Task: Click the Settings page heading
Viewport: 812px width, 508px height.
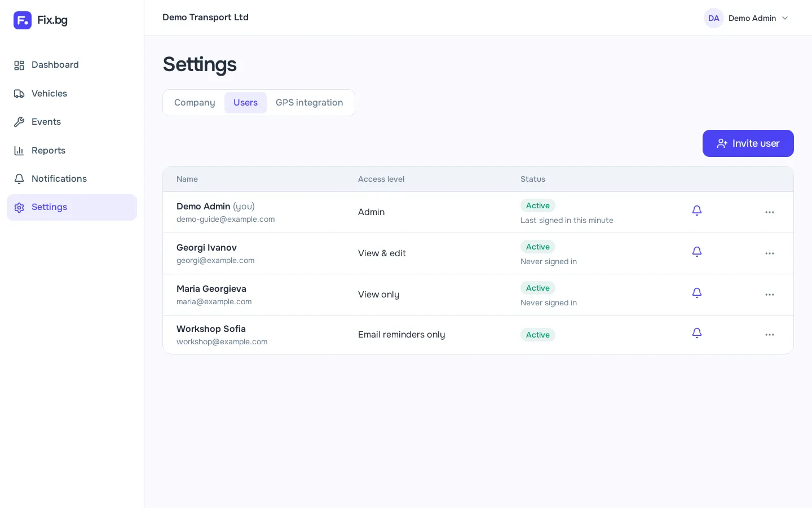Action: click(x=200, y=64)
